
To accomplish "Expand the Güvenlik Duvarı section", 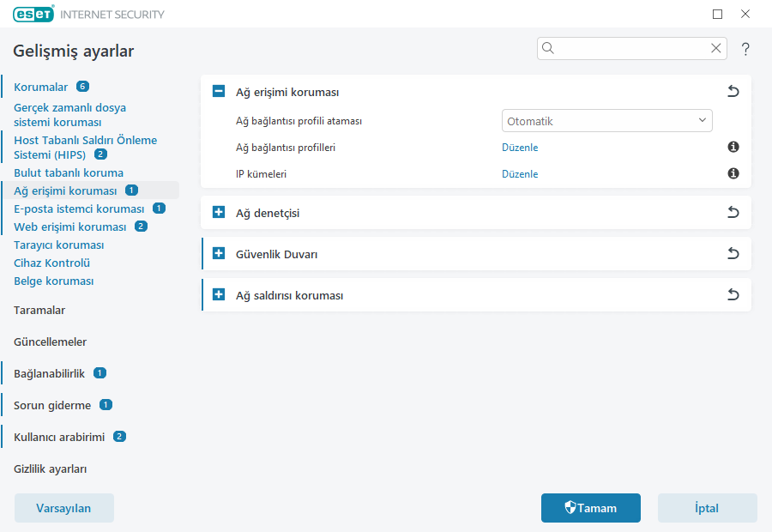I will pyautogui.click(x=219, y=254).
